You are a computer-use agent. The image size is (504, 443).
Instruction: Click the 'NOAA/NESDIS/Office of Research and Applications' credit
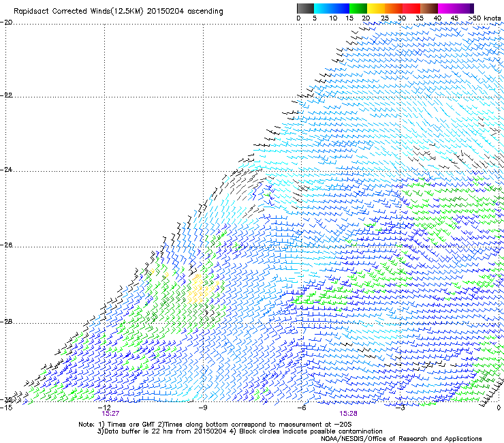(x=401, y=439)
